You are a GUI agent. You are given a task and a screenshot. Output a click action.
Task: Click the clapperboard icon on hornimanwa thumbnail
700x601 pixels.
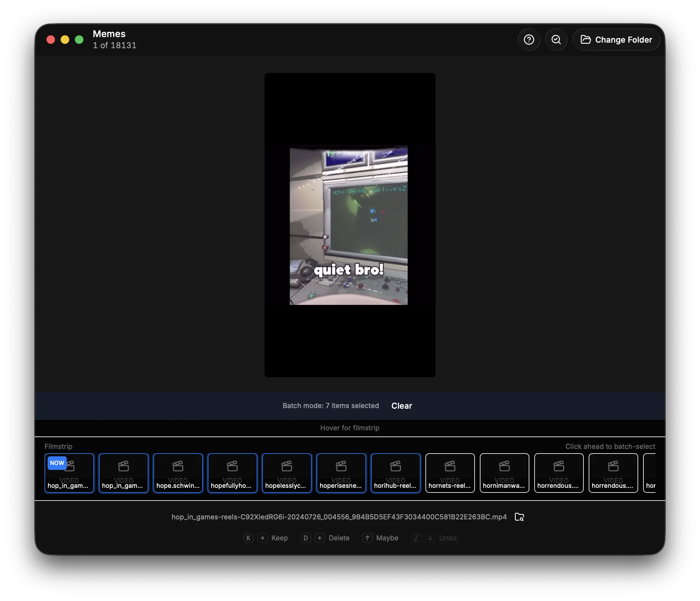[504, 466]
